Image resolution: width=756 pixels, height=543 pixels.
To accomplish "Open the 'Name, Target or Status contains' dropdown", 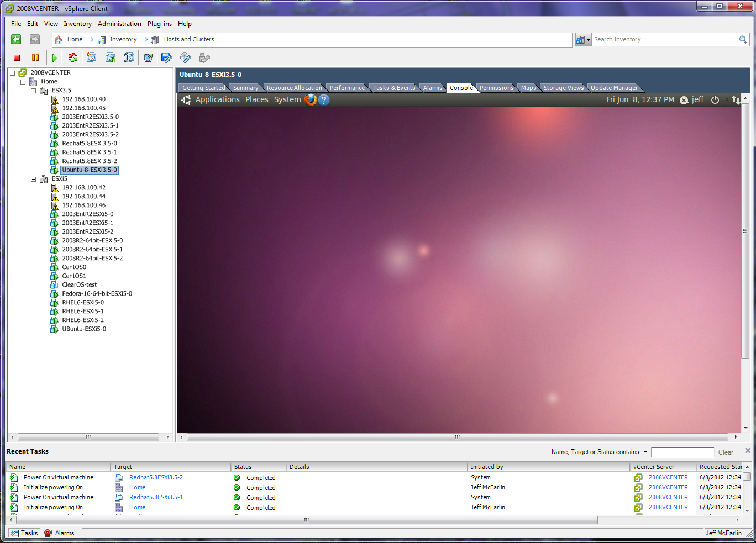I will pos(645,452).
